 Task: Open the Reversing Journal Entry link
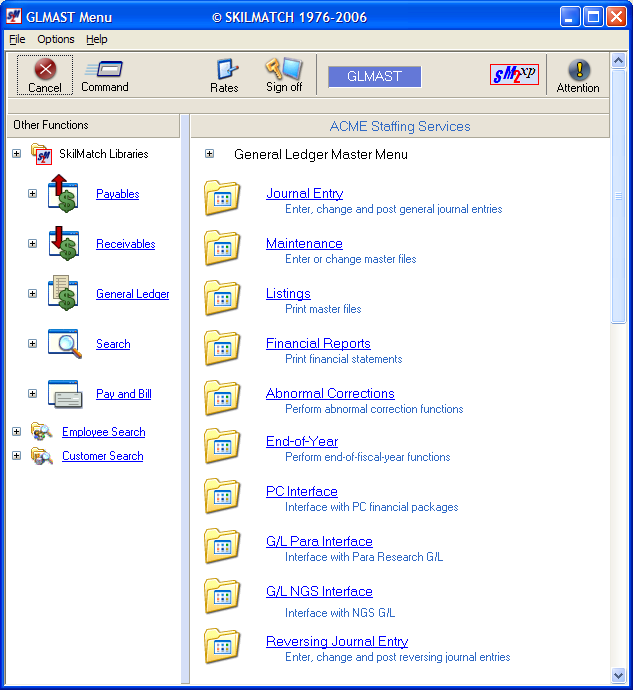(x=337, y=642)
